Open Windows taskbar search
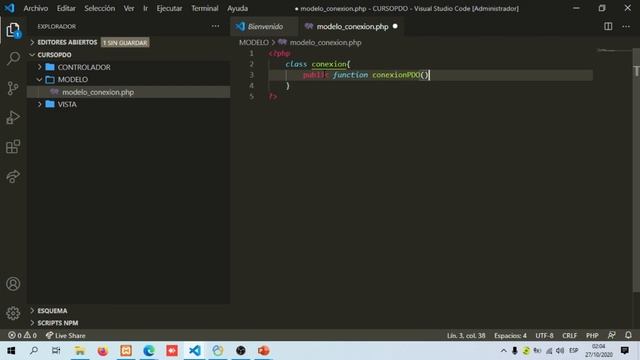Image resolution: width=640 pixels, height=360 pixels. click(34, 351)
